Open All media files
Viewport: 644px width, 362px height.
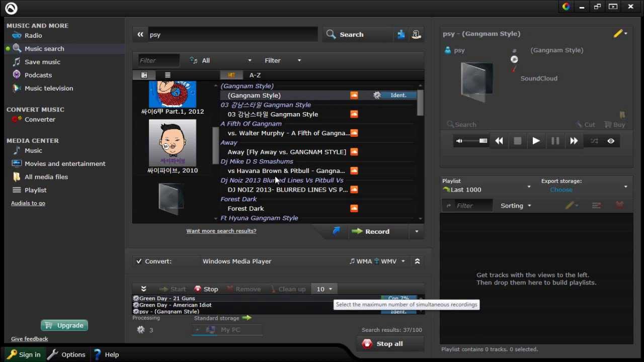(46, 177)
